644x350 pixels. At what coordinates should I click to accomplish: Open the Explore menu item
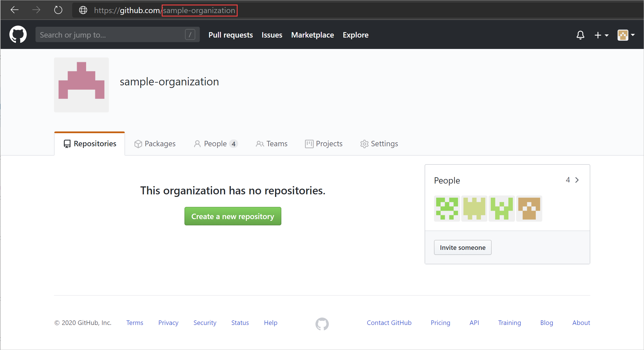tap(355, 35)
